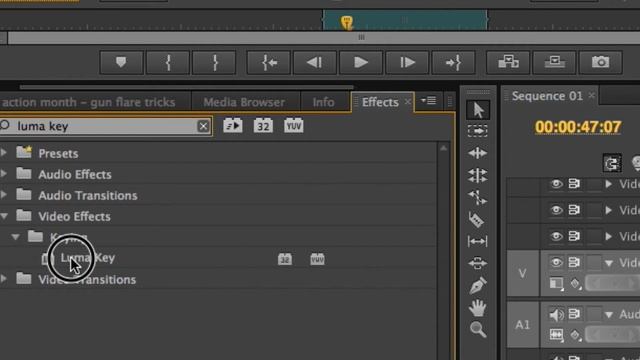Click the timecode 00:00:47:07
Viewport: 640px width, 360px height.
click(x=578, y=127)
